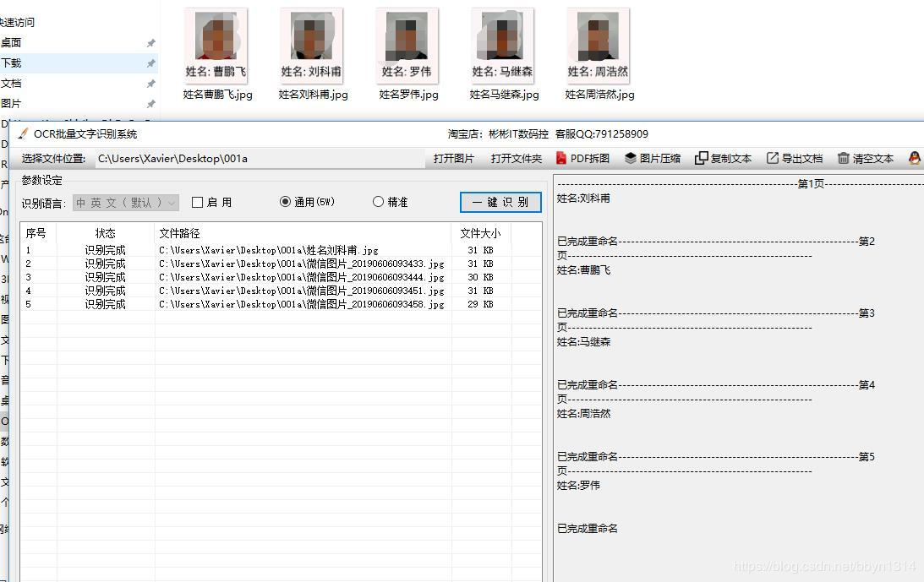Select the 通用(5W) radio option

click(285, 201)
